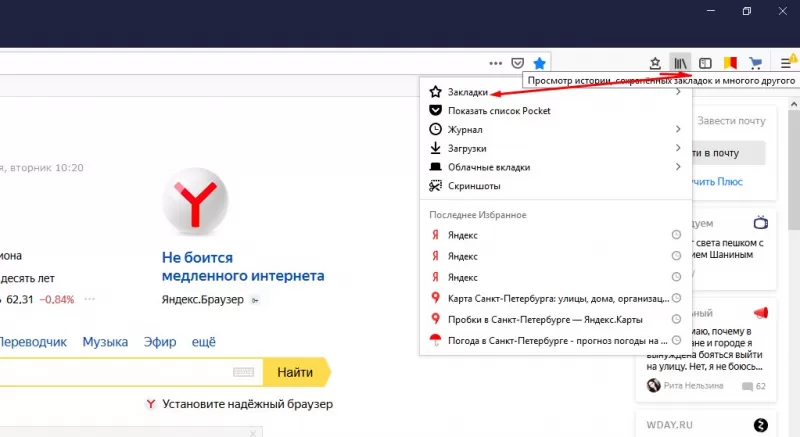Open the Переводчик link
Image resolution: width=800 pixels, height=437 pixels.
point(33,342)
